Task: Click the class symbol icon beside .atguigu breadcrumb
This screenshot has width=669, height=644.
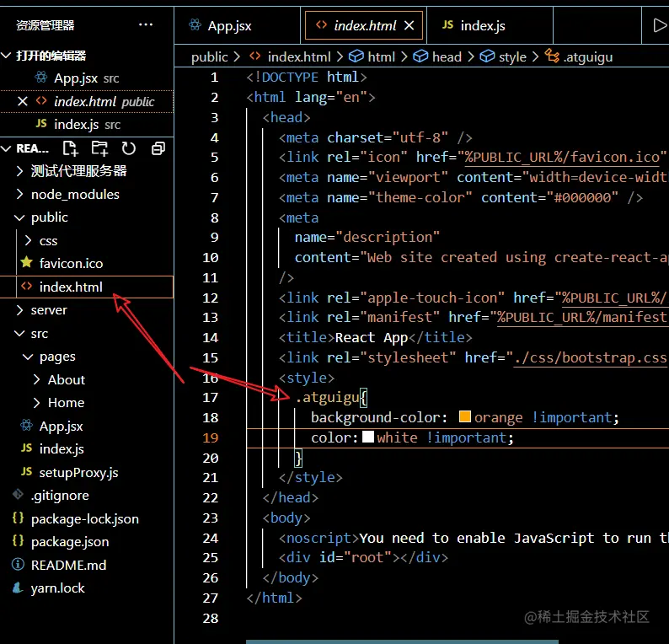Action: click(552, 56)
